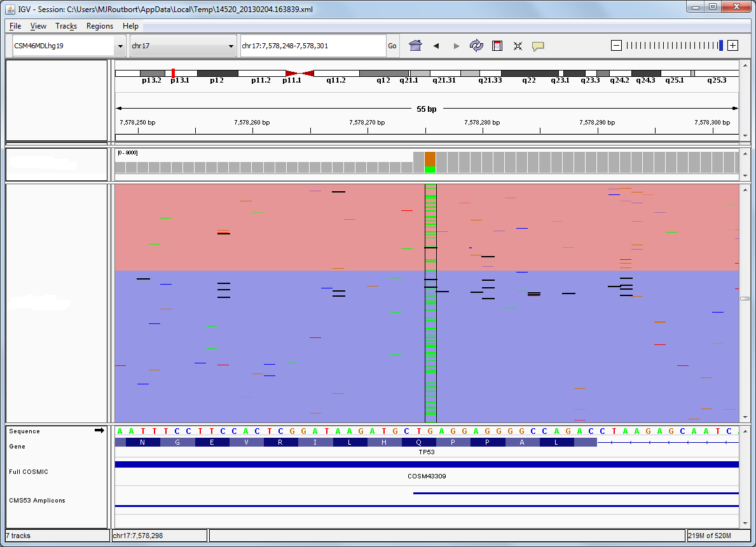The height and width of the screenshot is (547, 756).
Task: Click the TP53 gene label
Action: point(427,452)
